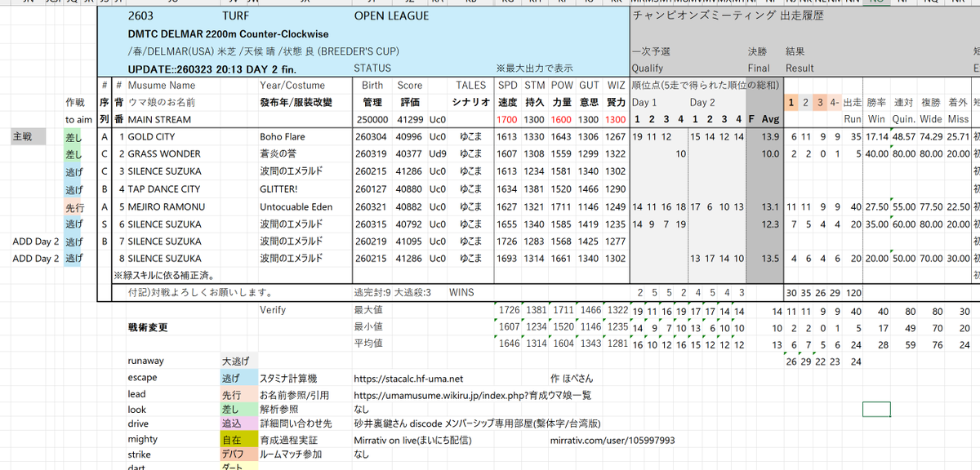Select the 'MAIN STREAM' cell
The width and height of the screenshot is (980, 470).
click(x=158, y=119)
